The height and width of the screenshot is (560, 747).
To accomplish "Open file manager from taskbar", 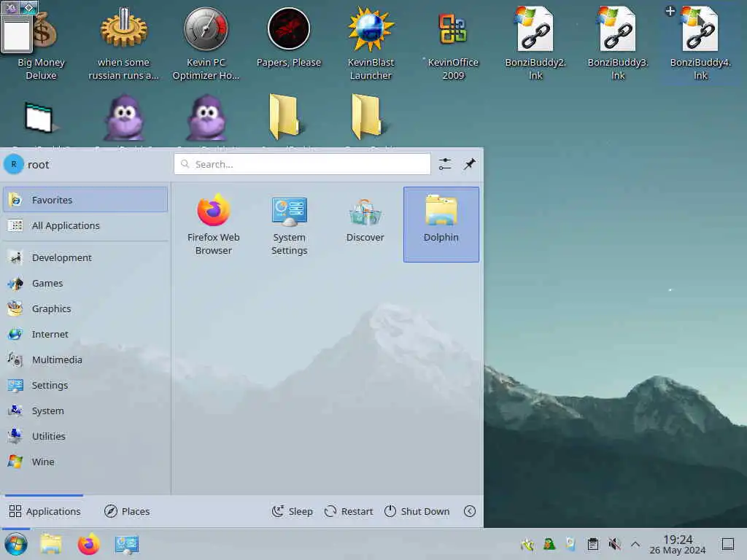I will 52,544.
